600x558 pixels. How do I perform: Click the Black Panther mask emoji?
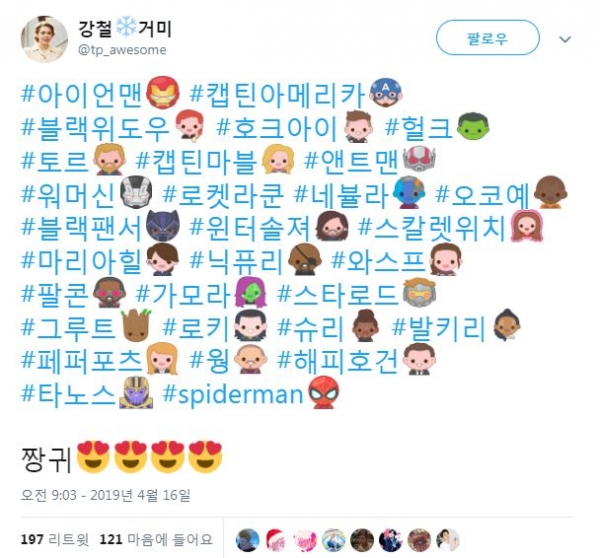click(x=163, y=226)
